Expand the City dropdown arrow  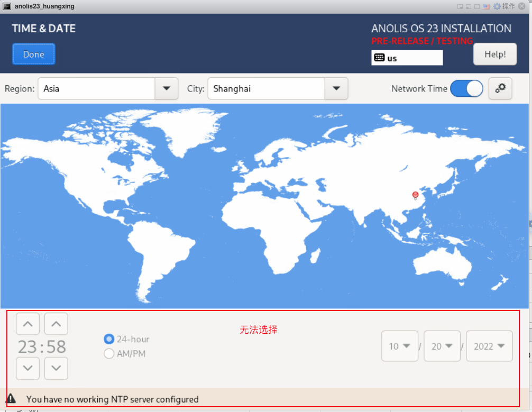336,89
